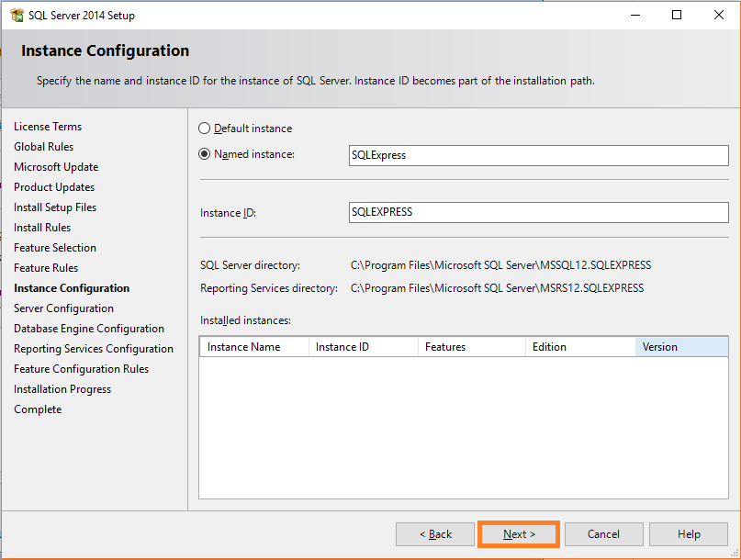Select Database Engine Configuration step
Image resolution: width=741 pixels, height=560 pixels.
pos(89,329)
